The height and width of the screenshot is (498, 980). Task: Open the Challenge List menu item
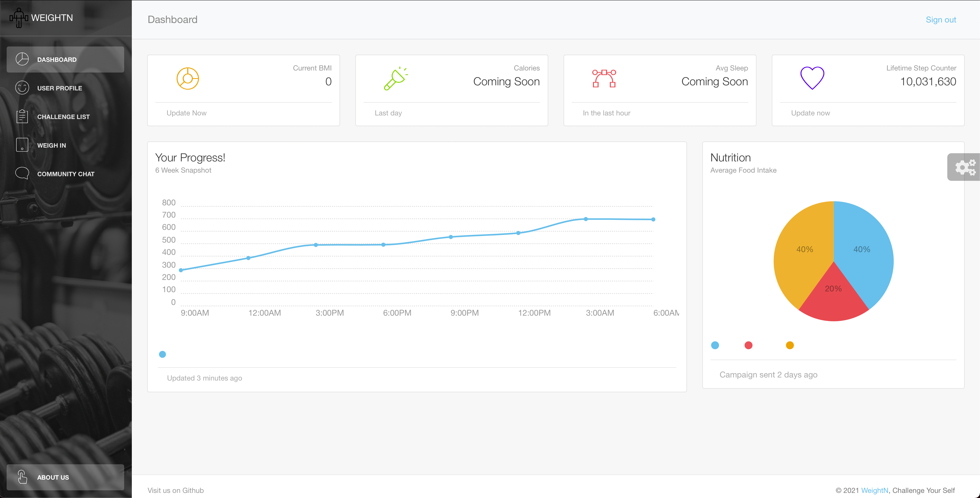pos(64,117)
